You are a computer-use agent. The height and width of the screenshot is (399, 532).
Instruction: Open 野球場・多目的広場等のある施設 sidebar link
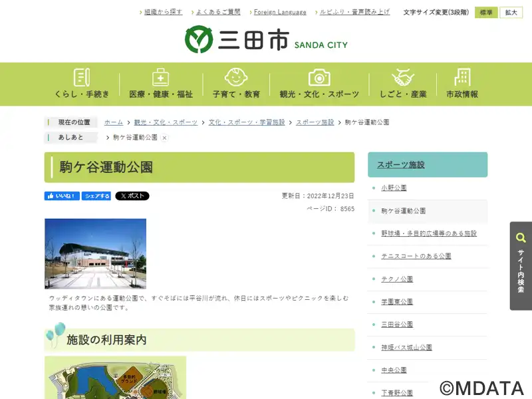point(429,233)
